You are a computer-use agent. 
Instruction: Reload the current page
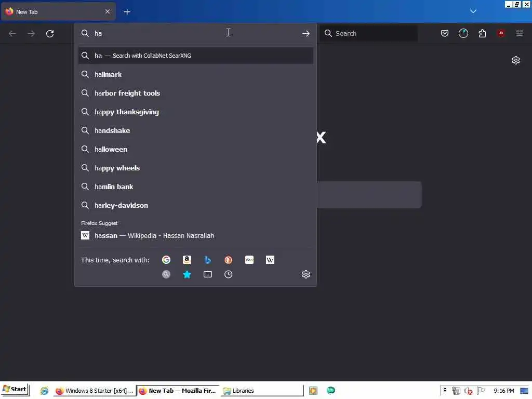(50, 34)
